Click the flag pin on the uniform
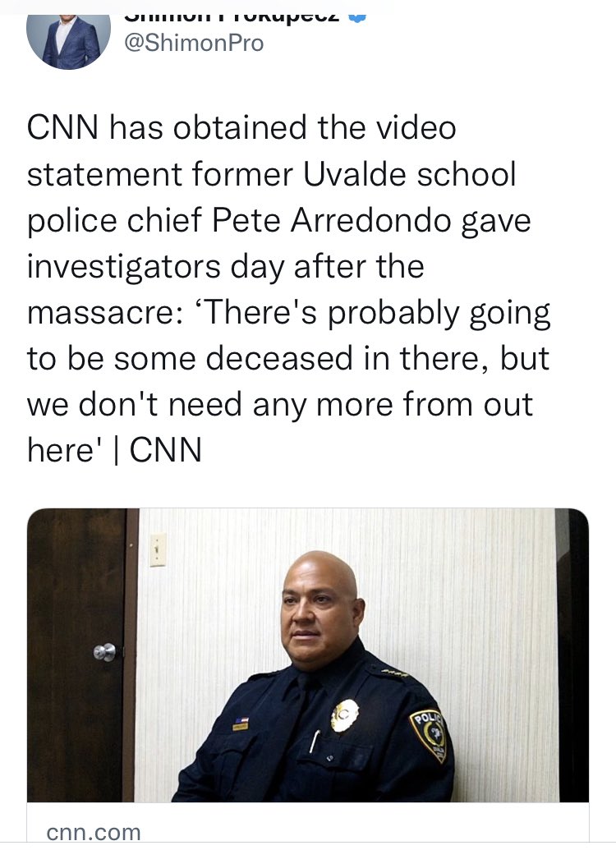This screenshot has width=616, height=850. tap(241, 724)
